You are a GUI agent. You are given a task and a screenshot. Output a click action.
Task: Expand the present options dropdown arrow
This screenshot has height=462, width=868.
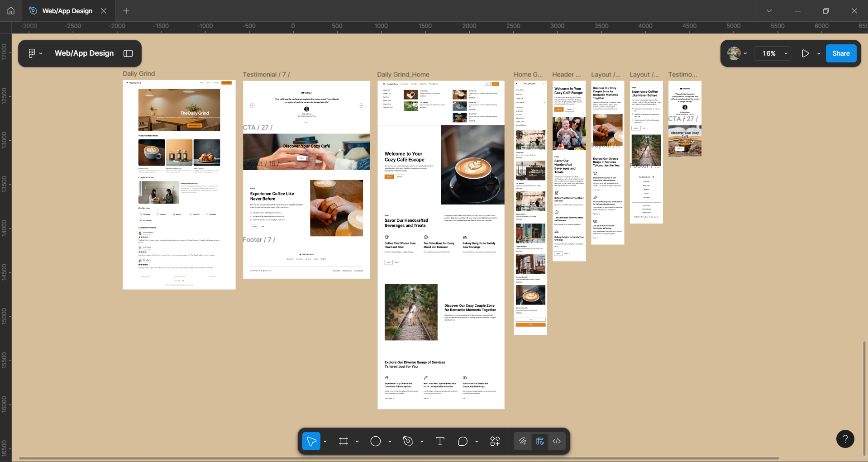(819, 53)
